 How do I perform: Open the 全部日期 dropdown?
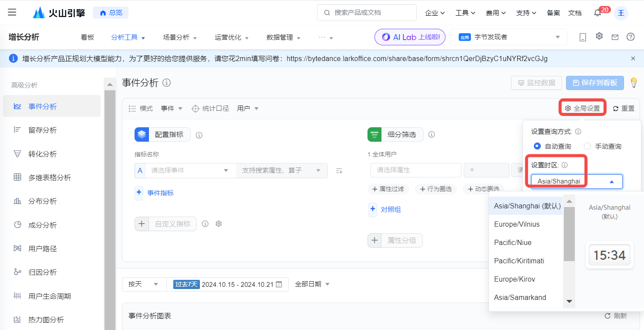[x=312, y=284]
